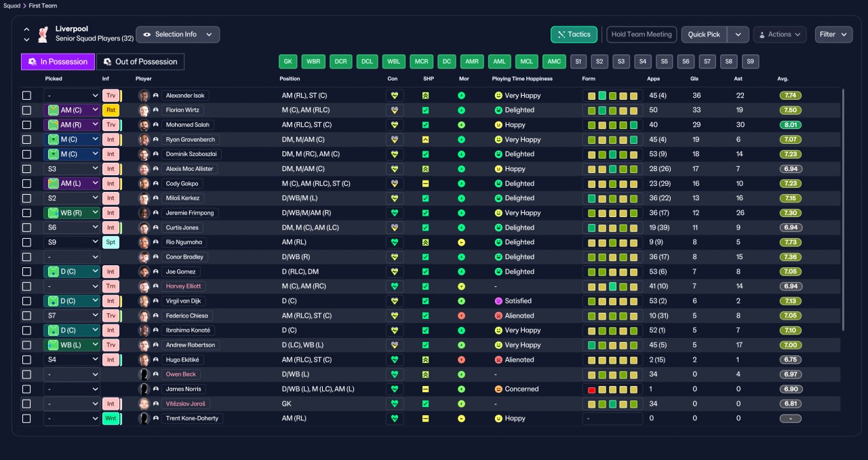Expand the Quick Pick arrow menu

coord(738,35)
